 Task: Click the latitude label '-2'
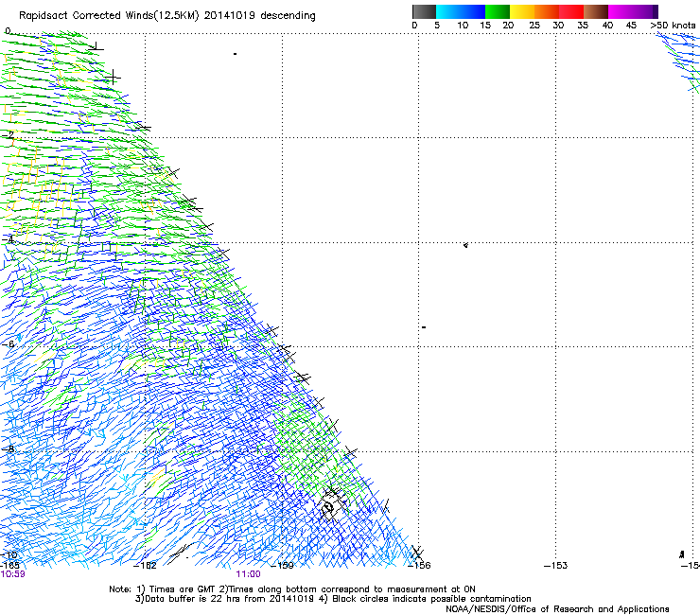pos(8,135)
